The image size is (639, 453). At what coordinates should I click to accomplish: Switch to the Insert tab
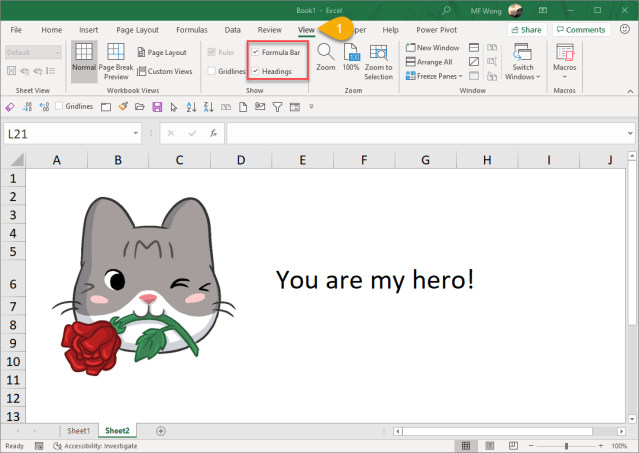pos(88,30)
